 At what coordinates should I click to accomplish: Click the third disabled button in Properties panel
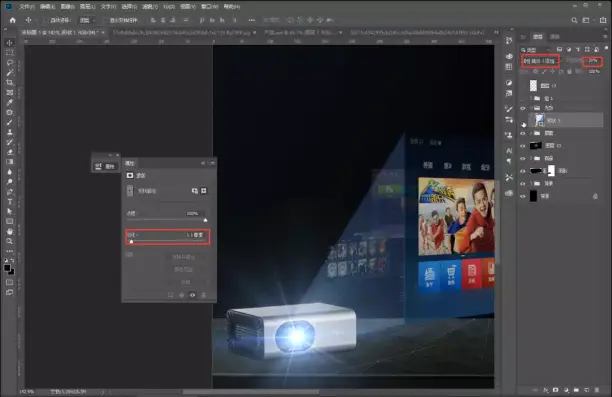pos(186,282)
